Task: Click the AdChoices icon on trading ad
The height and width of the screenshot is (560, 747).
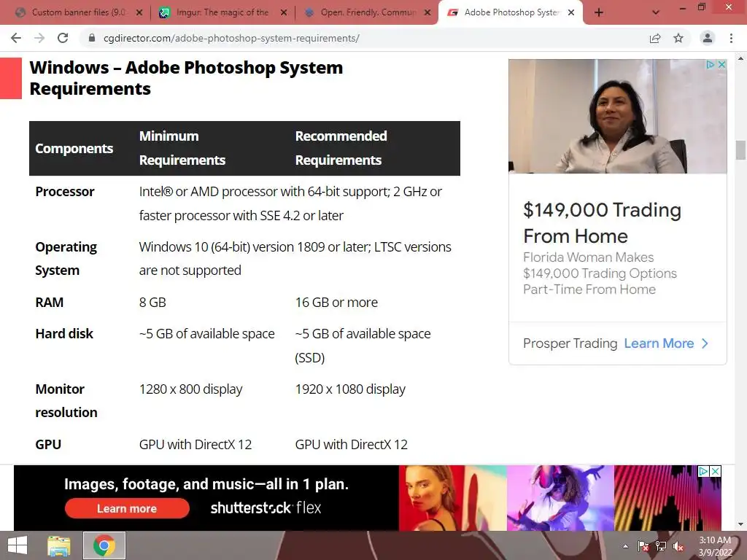Action: (x=711, y=64)
